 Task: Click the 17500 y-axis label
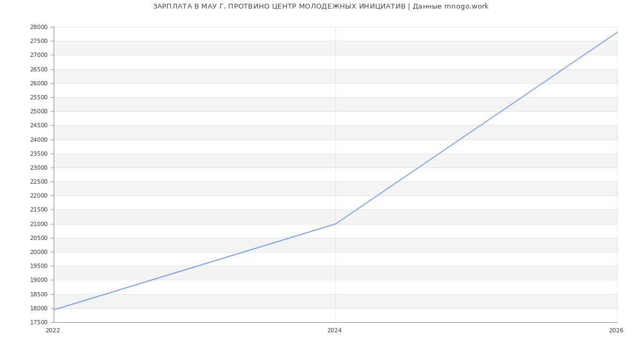(x=39, y=322)
